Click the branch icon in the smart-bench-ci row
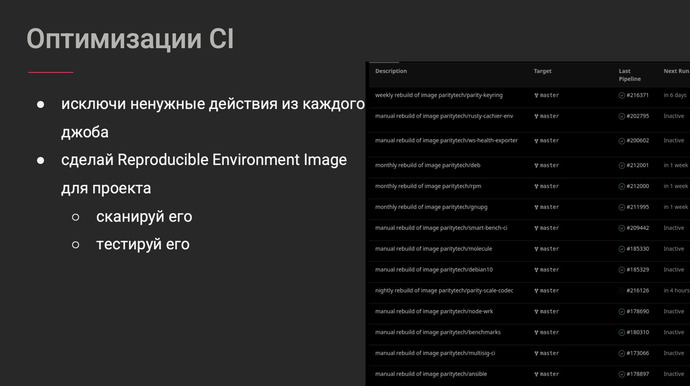The width and height of the screenshot is (690, 386). tap(536, 228)
